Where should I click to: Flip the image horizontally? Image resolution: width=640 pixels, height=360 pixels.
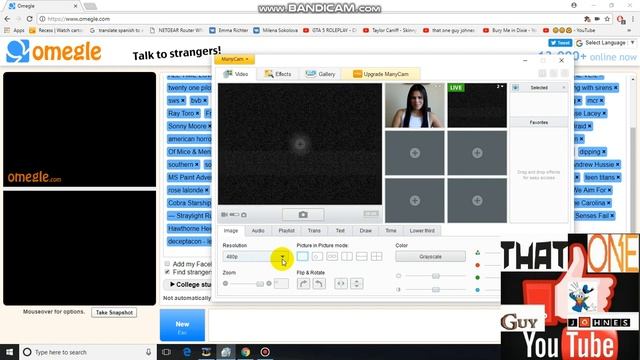click(341, 283)
